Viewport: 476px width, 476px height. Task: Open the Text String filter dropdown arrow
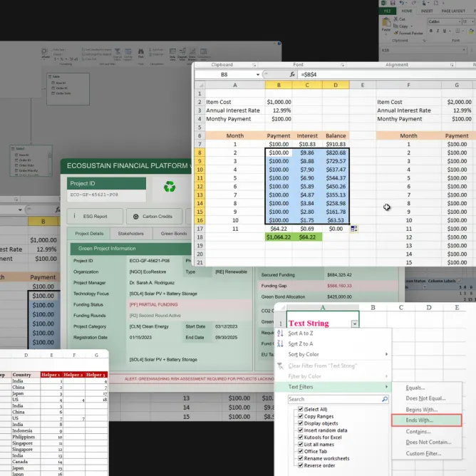[355, 324]
